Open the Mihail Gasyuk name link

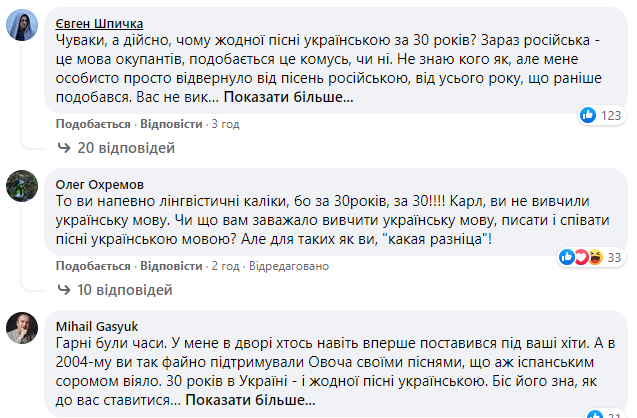[x=97, y=327]
